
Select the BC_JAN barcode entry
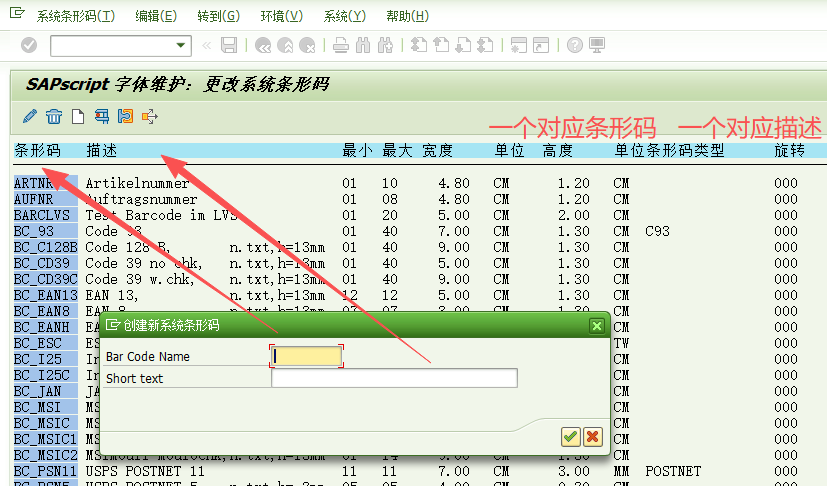pos(46,391)
